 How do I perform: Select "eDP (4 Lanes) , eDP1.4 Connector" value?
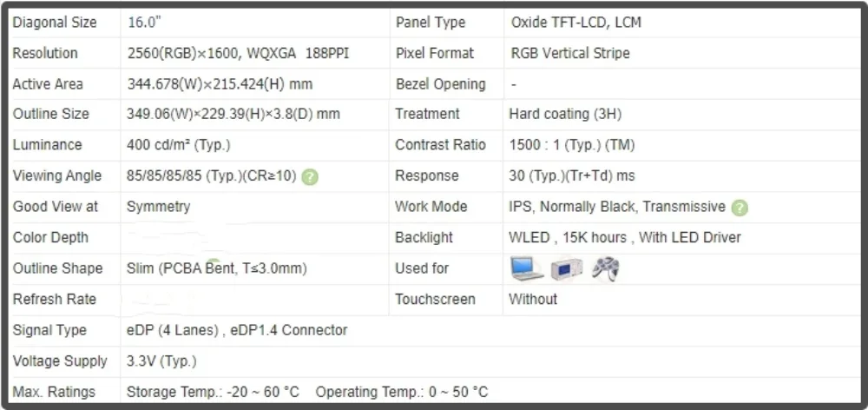237,330
